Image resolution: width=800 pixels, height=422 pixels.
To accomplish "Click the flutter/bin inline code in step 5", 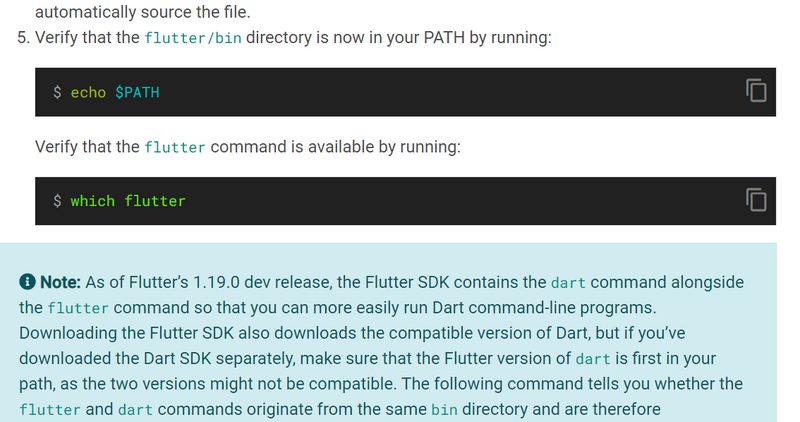I will point(193,38).
